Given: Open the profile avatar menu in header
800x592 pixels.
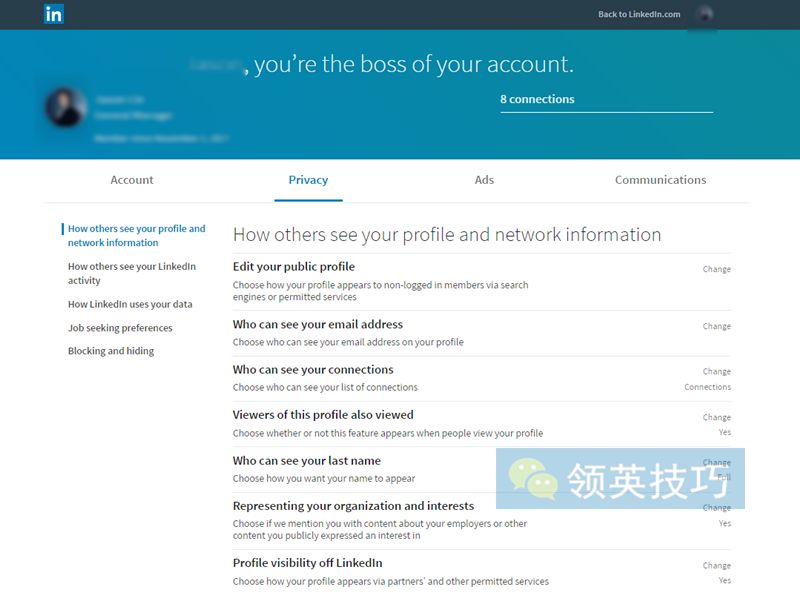Looking at the screenshot, I should pos(705,14).
